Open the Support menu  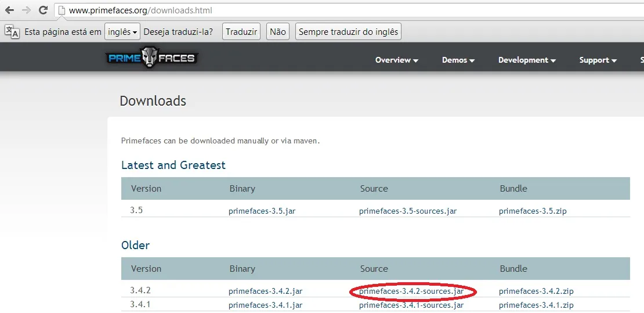(598, 60)
